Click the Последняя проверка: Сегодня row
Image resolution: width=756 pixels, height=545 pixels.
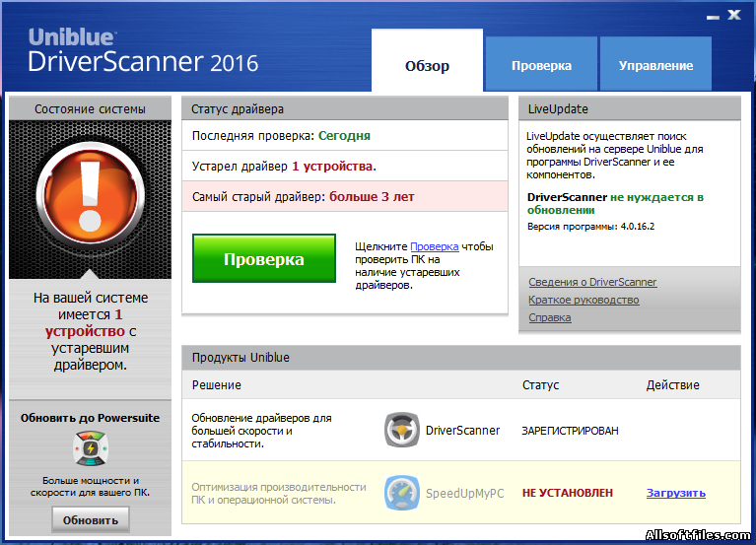point(345,135)
